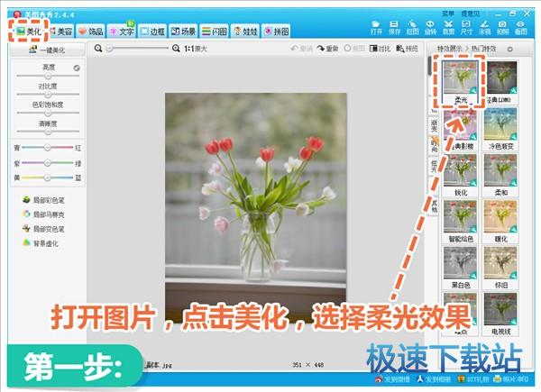Apply the 怀旧 effect thumbnail
The width and height of the screenshot is (541, 392).
(x=501, y=263)
